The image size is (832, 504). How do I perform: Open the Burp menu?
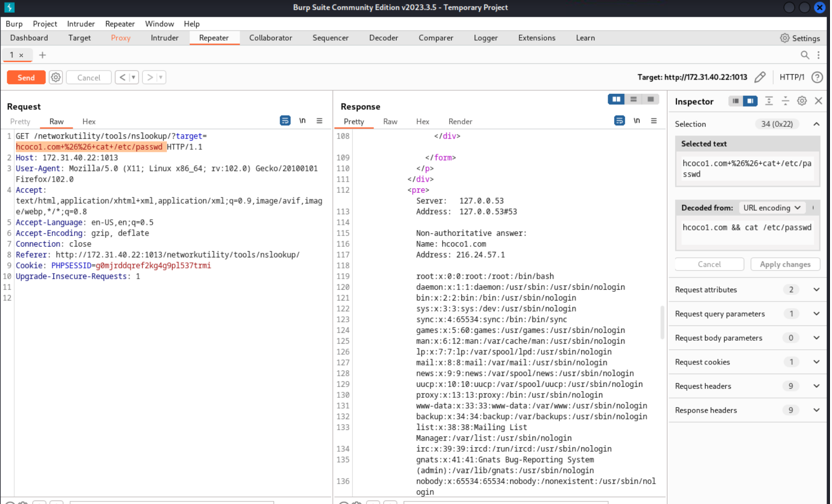[14, 24]
